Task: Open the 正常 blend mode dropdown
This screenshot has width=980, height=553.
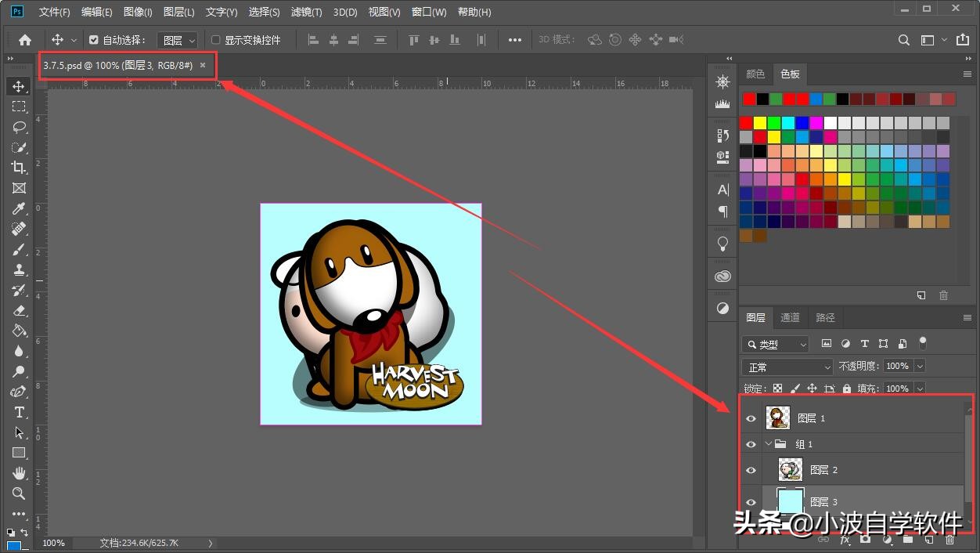Action: [x=787, y=367]
